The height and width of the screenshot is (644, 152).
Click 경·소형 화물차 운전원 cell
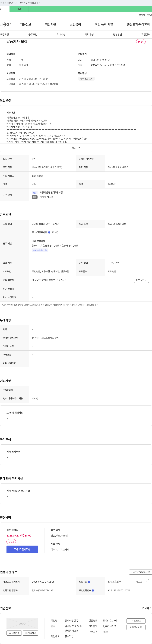pos(118,167)
